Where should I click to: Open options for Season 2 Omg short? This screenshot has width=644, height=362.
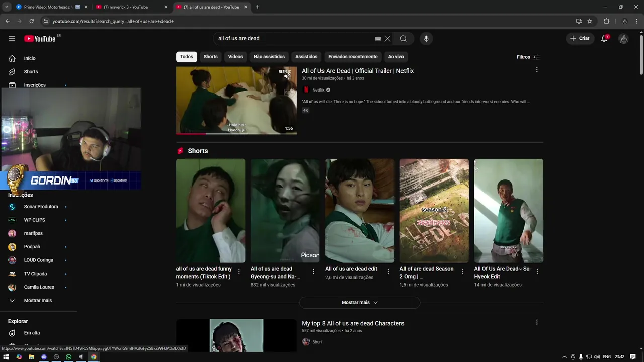click(463, 271)
